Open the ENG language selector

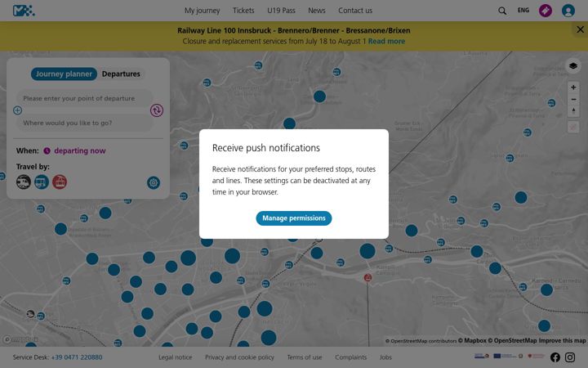point(523,11)
